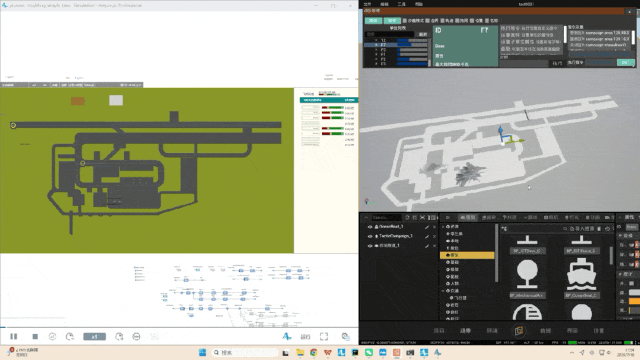Open the first menu in the dark editor window
This screenshot has width=640, height=360.
click(367, 4)
